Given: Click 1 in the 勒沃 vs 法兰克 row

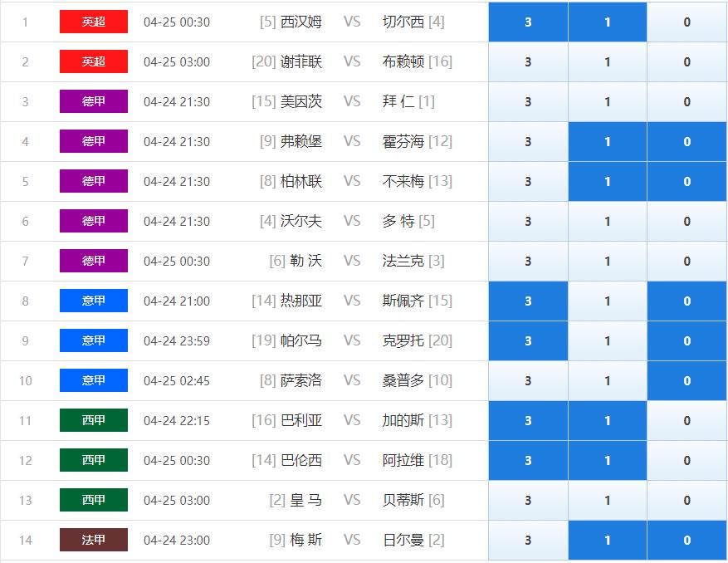Looking at the screenshot, I should click(x=608, y=261).
